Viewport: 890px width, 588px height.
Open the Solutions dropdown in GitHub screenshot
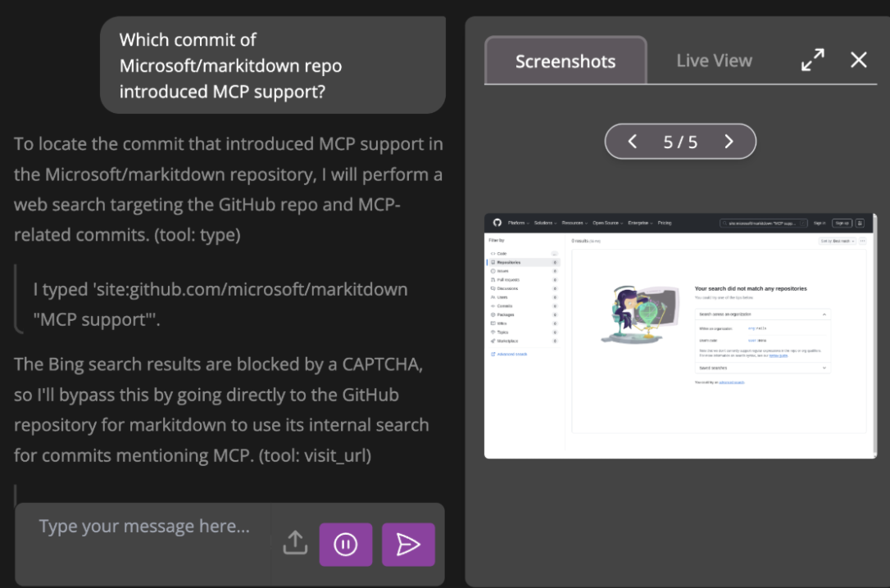pyautogui.click(x=545, y=223)
